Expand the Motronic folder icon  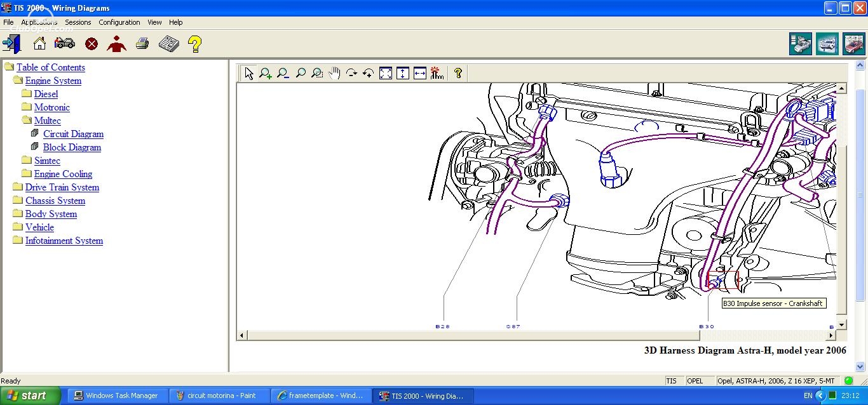pos(27,107)
